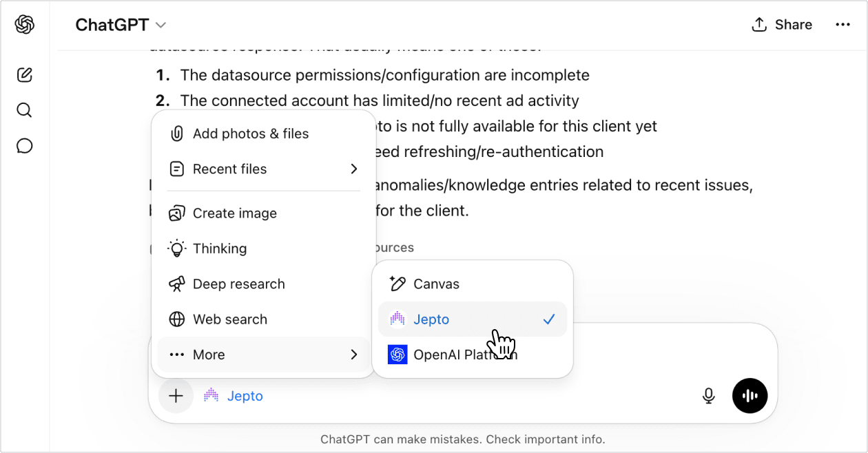Viewport: 868px width, 453px height.
Task: Select Web search option
Action: [x=265, y=319]
